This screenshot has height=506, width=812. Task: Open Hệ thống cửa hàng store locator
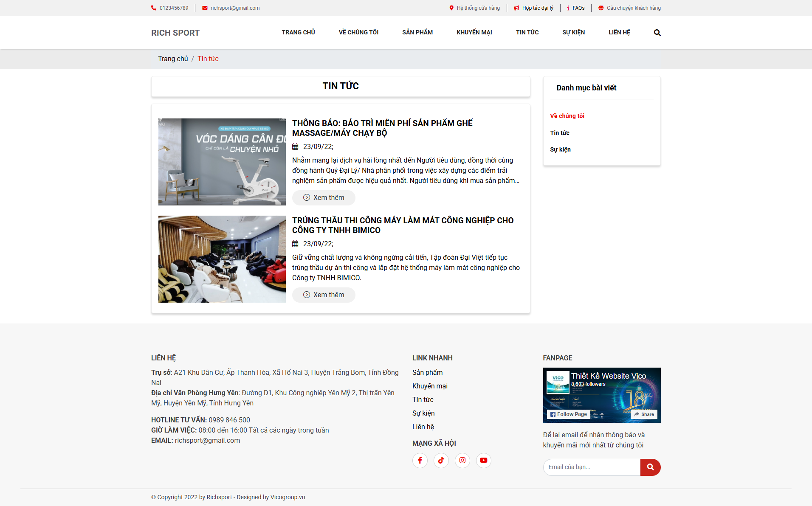pyautogui.click(x=478, y=8)
